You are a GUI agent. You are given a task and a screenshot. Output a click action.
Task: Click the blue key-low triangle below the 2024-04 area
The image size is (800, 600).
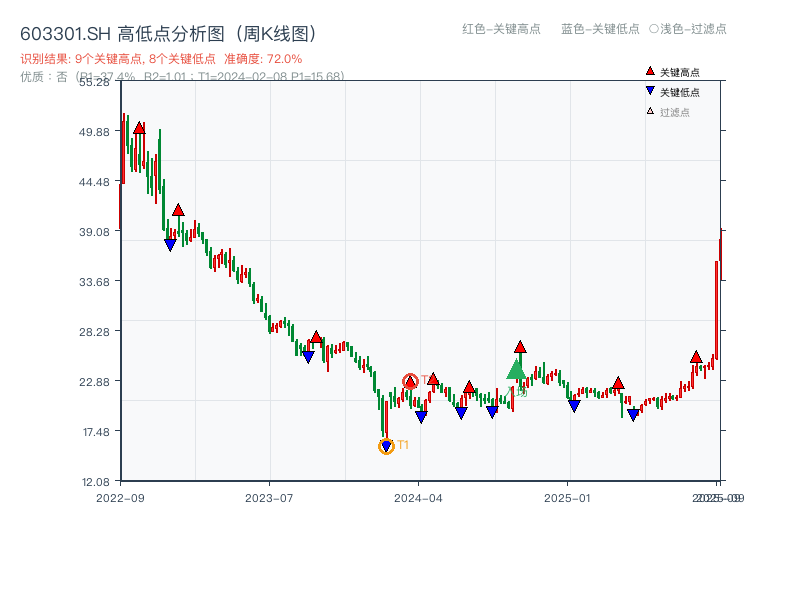click(421, 414)
